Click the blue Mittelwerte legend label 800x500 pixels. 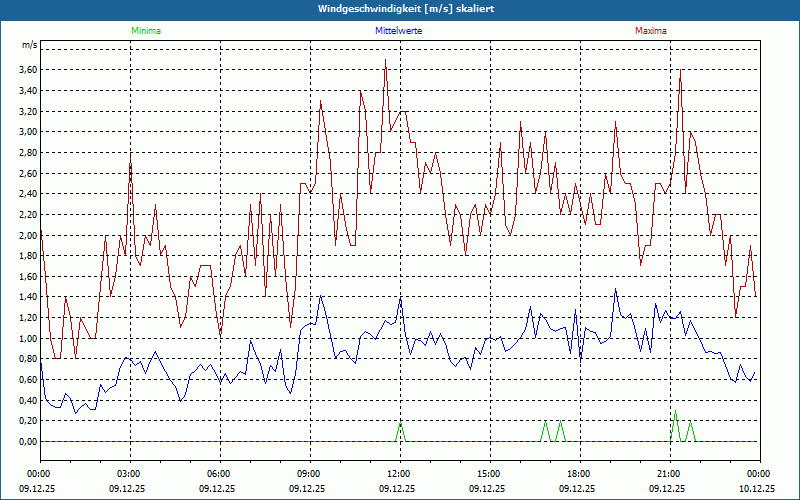398,31
